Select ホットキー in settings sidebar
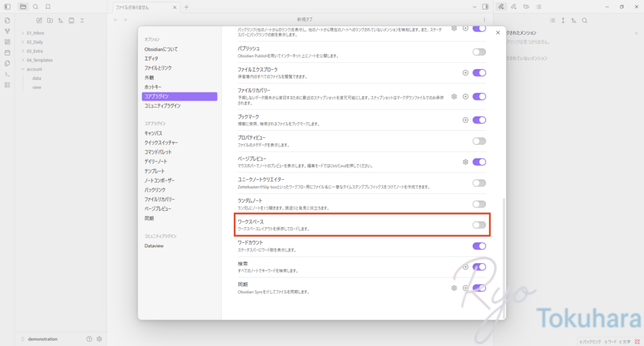Image resolution: width=644 pixels, height=346 pixels. click(x=153, y=87)
